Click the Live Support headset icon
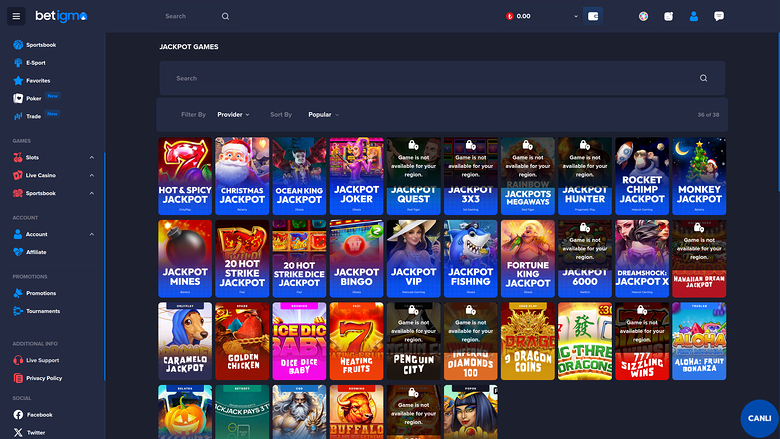Image resolution: width=780 pixels, height=439 pixels. pyautogui.click(x=18, y=360)
